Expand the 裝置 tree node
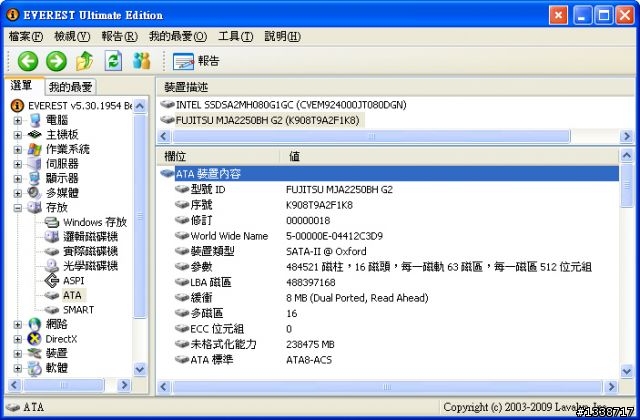Screen dimensions: 640x420 click(18, 354)
